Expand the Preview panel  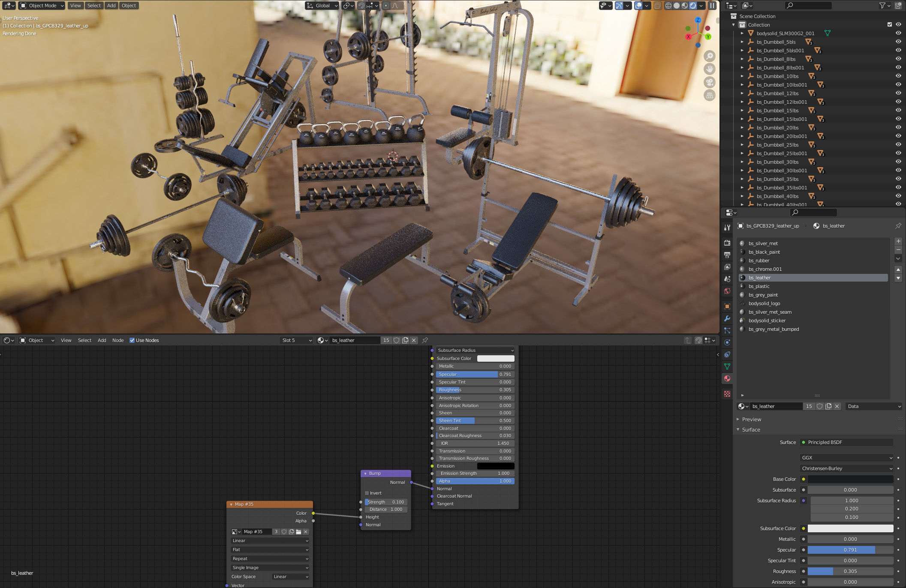(751, 420)
